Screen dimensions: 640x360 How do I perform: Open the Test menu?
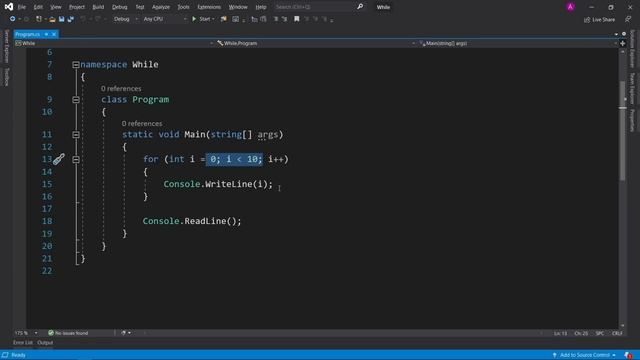(x=140, y=7)
